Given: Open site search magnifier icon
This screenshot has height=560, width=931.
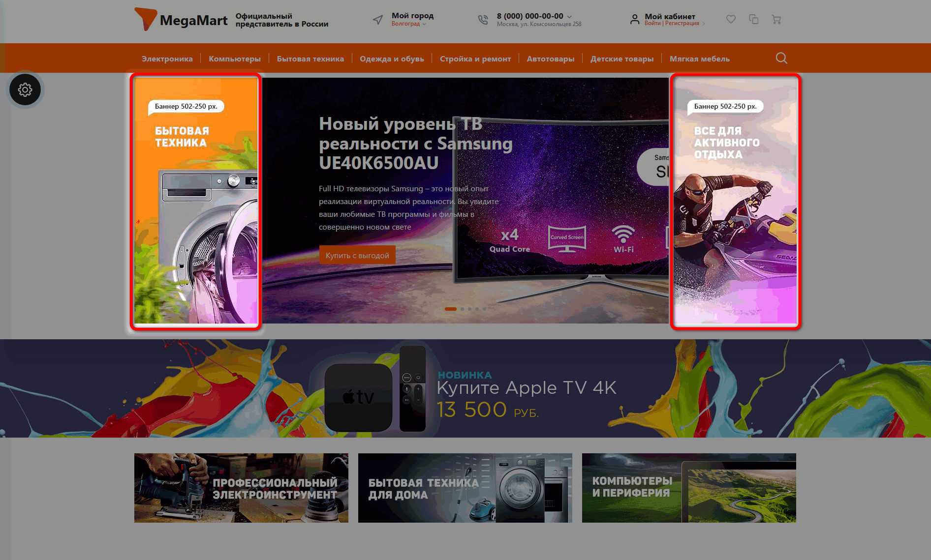Looking at the screenshot, I should pyautogui.click(x=781, y=58).
